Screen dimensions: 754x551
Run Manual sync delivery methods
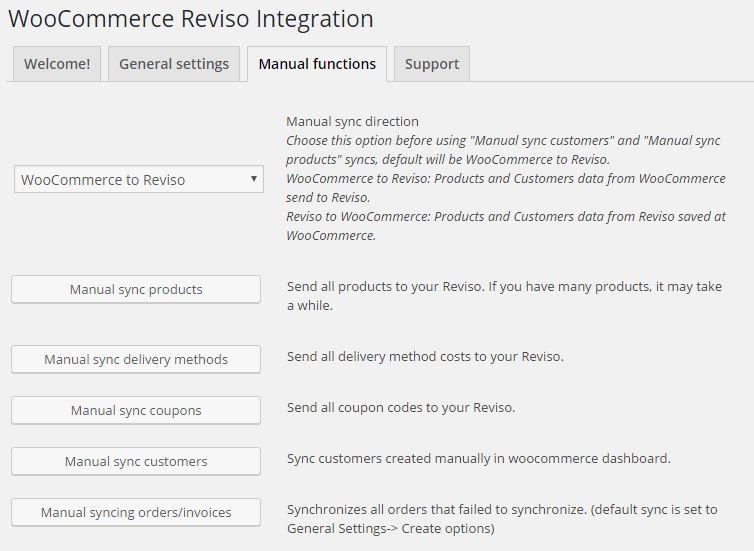pos(136,359)
